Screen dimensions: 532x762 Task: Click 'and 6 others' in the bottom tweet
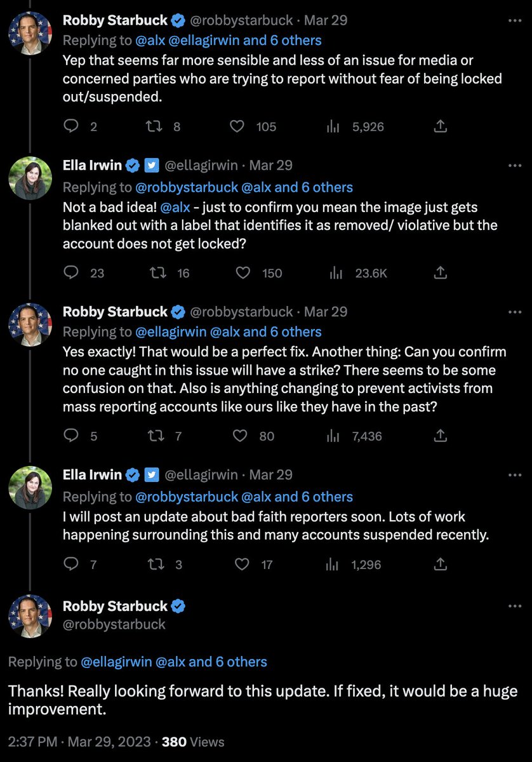click(x=228, y=662)
